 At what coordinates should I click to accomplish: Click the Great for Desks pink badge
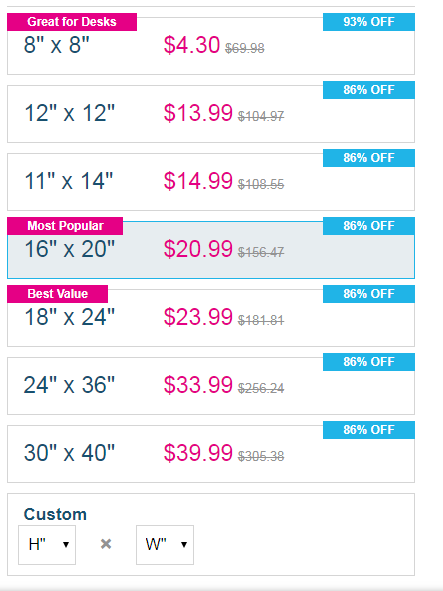(x=72, y=22)
